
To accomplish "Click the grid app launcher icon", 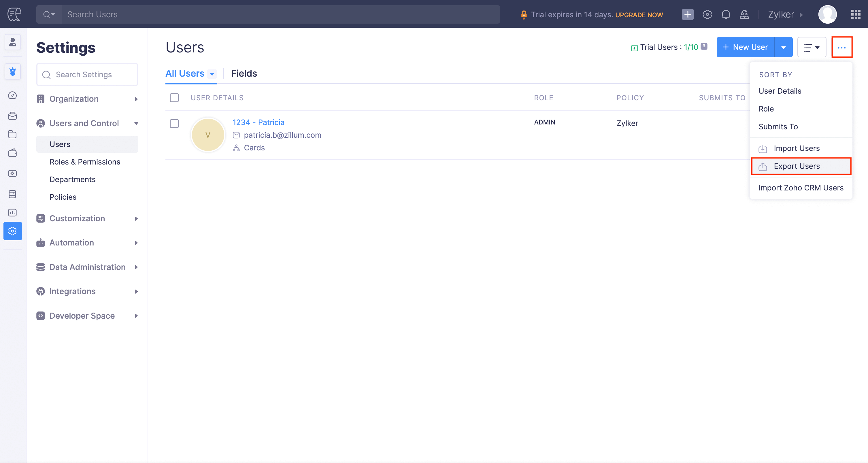I will point(856,14).
